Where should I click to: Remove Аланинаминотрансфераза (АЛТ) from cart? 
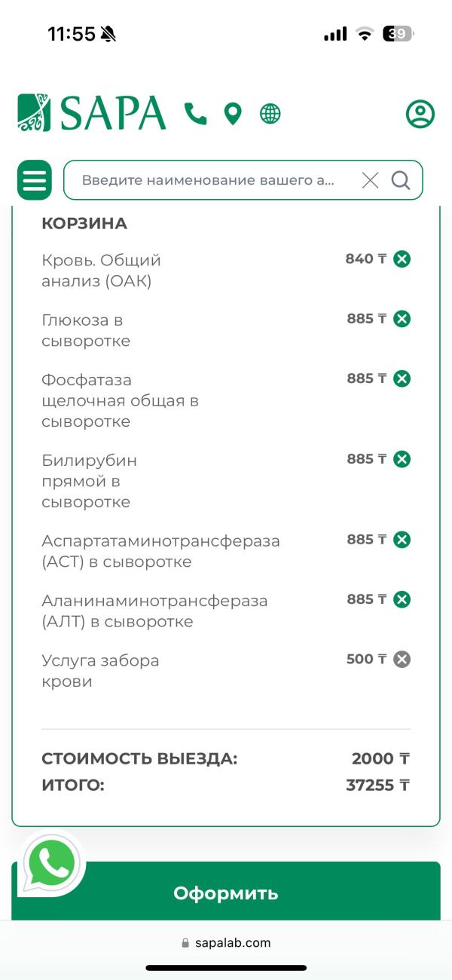(402, 599)
